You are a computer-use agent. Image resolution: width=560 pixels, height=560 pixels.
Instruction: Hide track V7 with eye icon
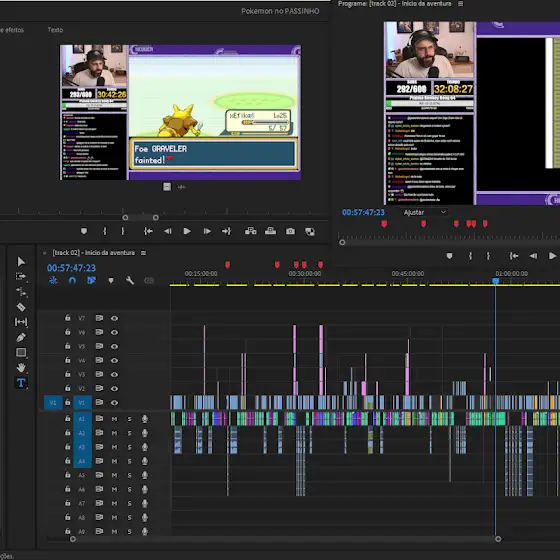[114, 318]
